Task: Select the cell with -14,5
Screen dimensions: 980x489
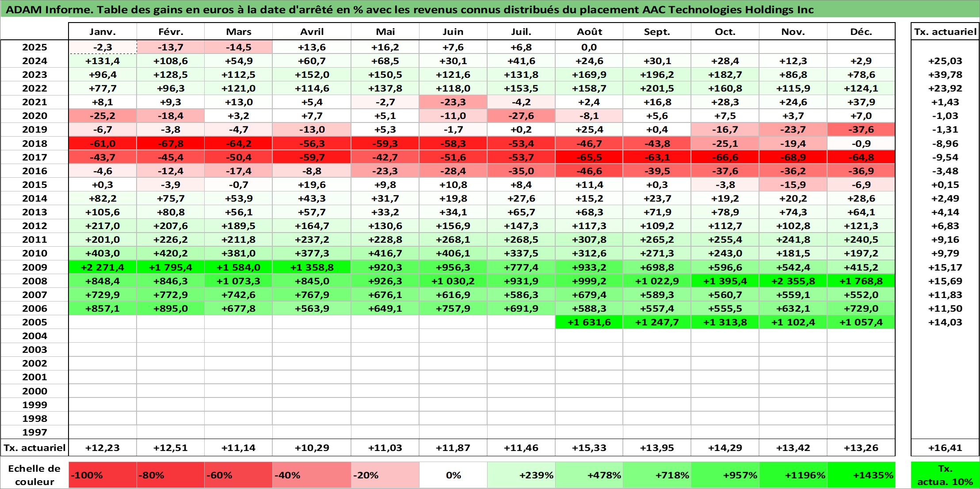Action: click(239, 47)
